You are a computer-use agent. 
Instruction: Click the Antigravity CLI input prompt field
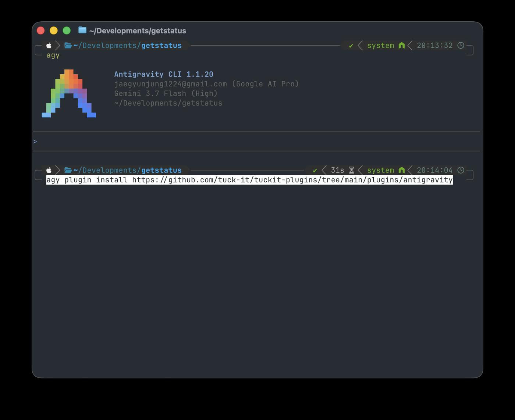point(256,142)
